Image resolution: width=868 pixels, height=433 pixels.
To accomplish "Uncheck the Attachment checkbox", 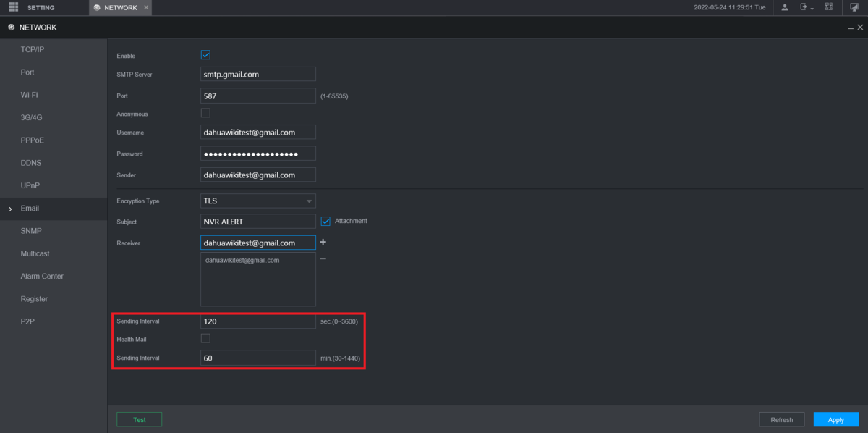I will pyautogui.click(x=325, y=221).
